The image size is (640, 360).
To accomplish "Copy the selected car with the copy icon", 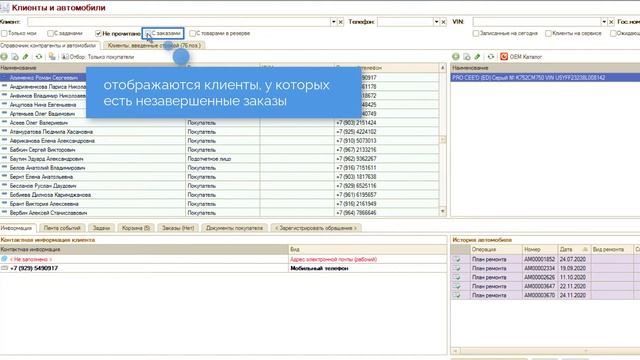I will [467, 57].
